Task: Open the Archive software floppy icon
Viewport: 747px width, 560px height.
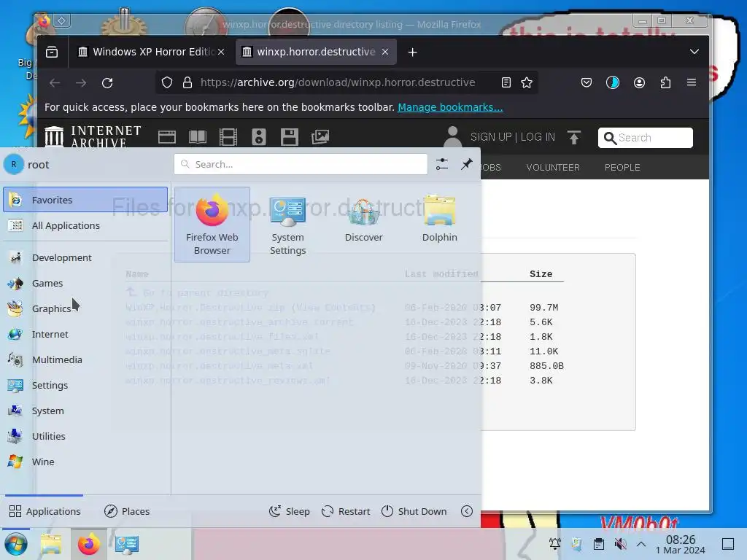Action: click(289, 137)
